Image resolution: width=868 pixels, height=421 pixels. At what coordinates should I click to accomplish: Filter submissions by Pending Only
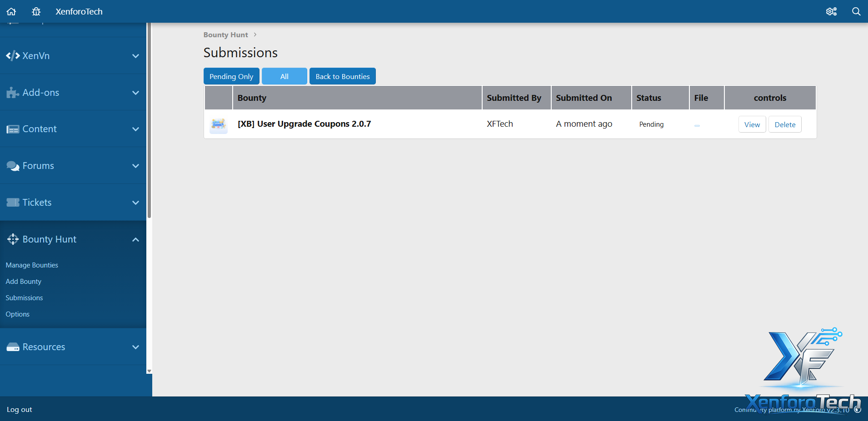click(x=231, y=76)
